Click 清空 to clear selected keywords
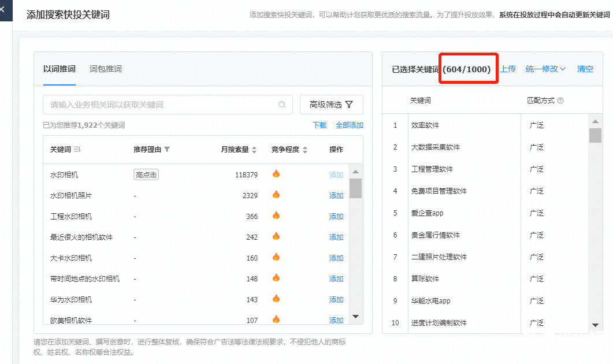 tap(585, 69)
